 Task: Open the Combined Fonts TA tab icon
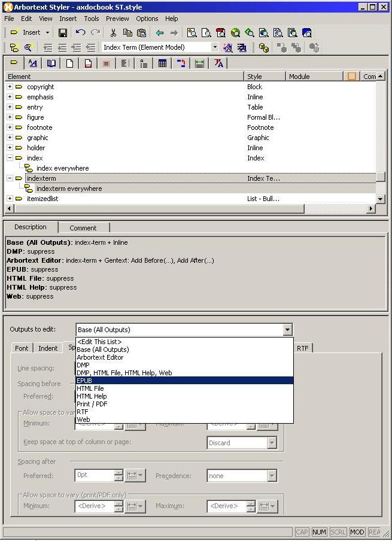pyautogui.click(x=218, y=63)
